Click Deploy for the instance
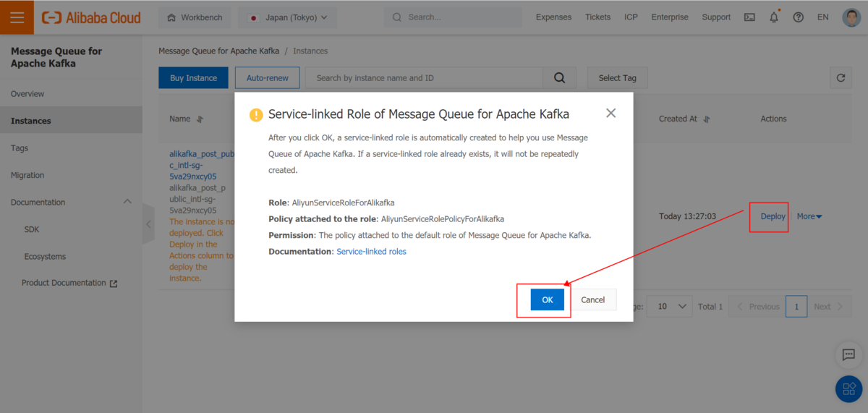868x413 pixels. point(773,216)
